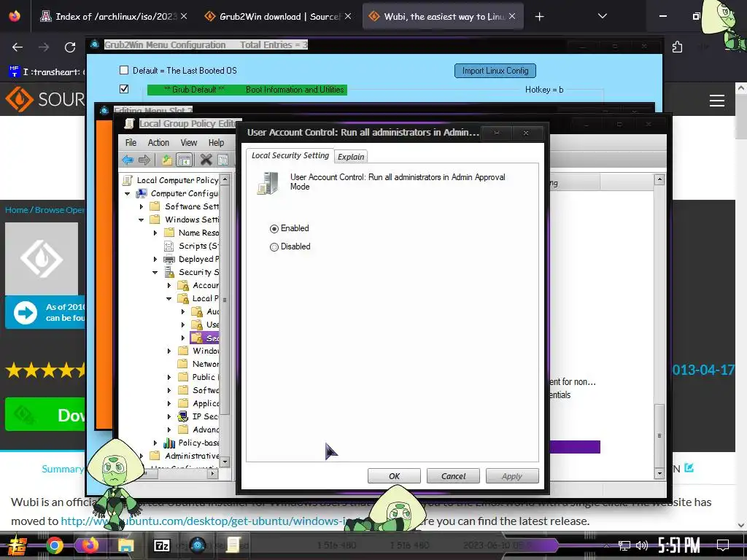747x560 pixels.
Task: Switch to the Explain tab
Action: 351,157
